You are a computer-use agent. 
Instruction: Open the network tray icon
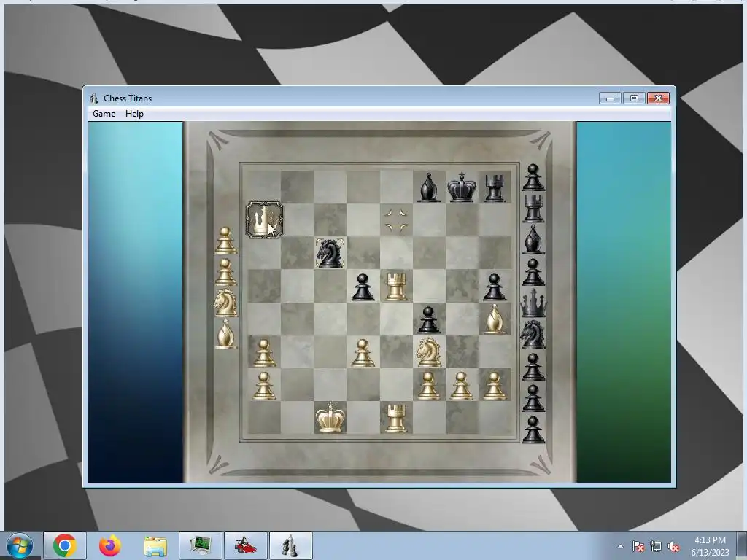(656, 546)
